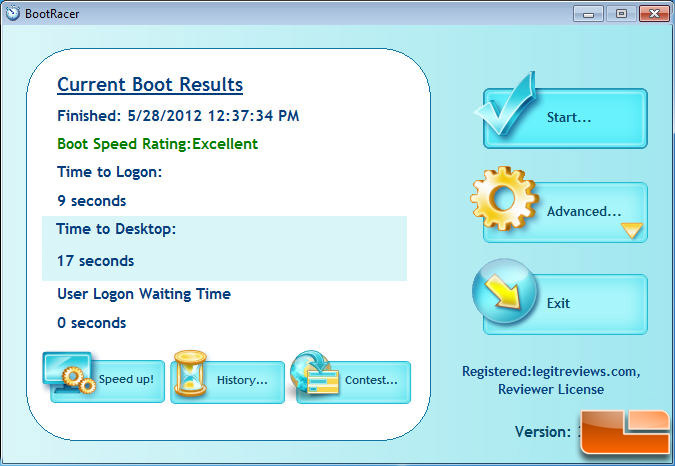Image resolution: width=675 pixels, height=466 pixels.
Task: Click Boot Speed Rating:Excellent text
Action: click(x=158, y=144)
